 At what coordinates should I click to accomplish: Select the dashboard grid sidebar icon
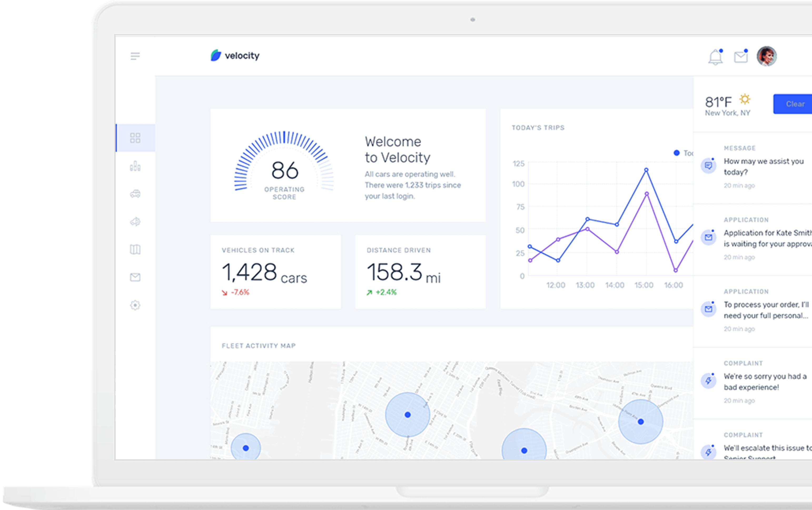(x=135, y=138)
